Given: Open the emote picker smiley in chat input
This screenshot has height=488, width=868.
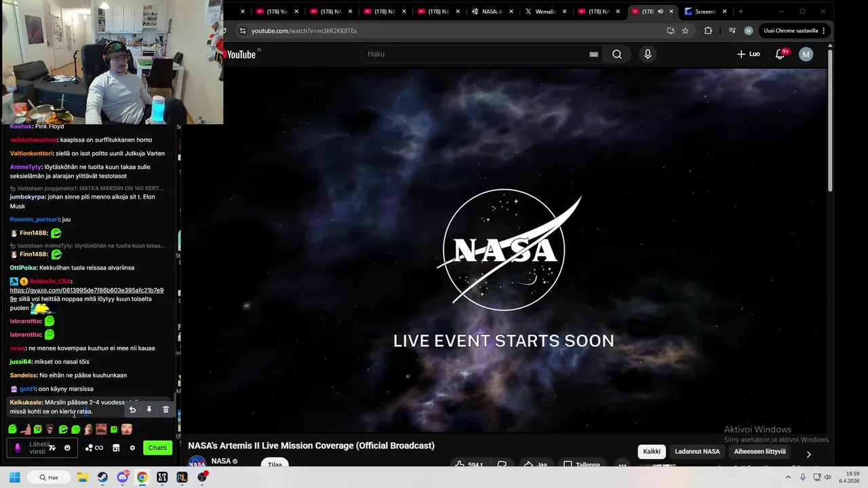Looking at the screenshot, I should 67,448.
